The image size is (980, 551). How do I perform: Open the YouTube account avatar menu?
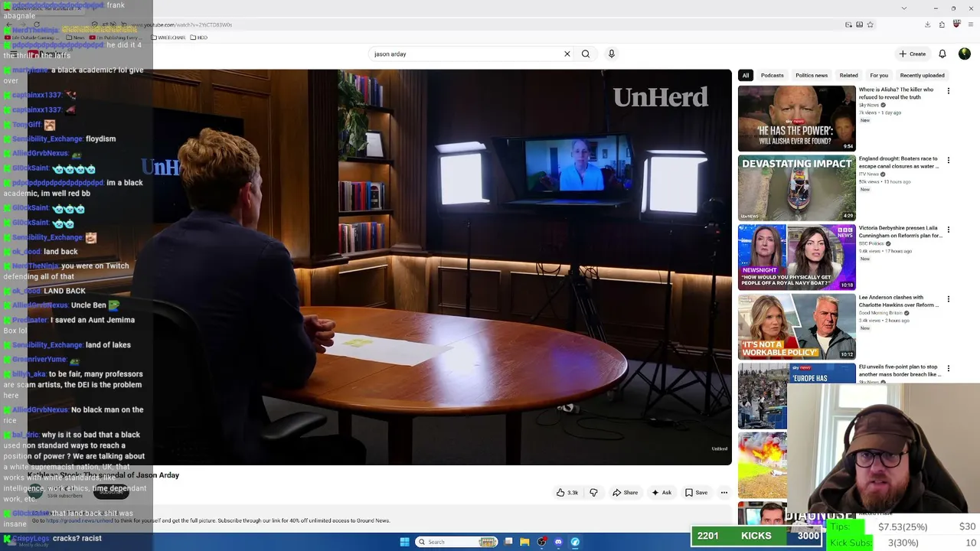(x=964, y=54)
